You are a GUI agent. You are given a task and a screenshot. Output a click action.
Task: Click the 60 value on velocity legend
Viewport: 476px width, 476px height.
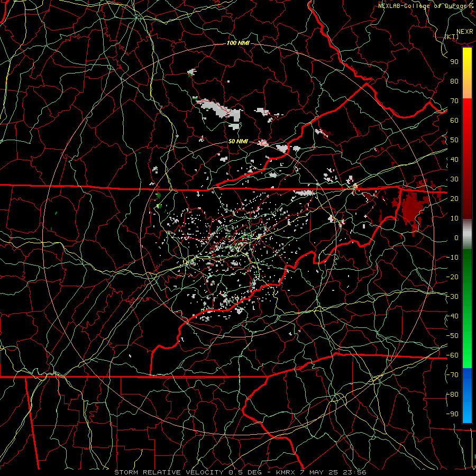(454, 120)
